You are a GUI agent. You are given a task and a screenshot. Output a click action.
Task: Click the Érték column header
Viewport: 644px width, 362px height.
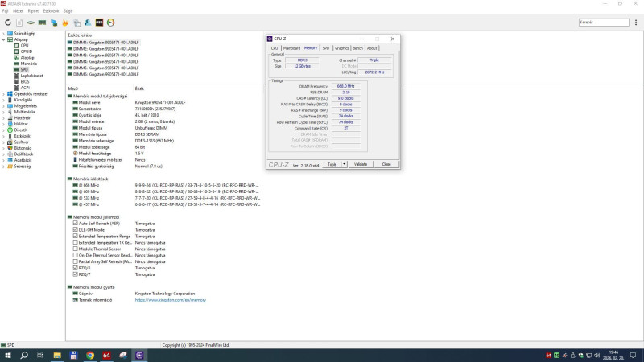tap(139, 88)
